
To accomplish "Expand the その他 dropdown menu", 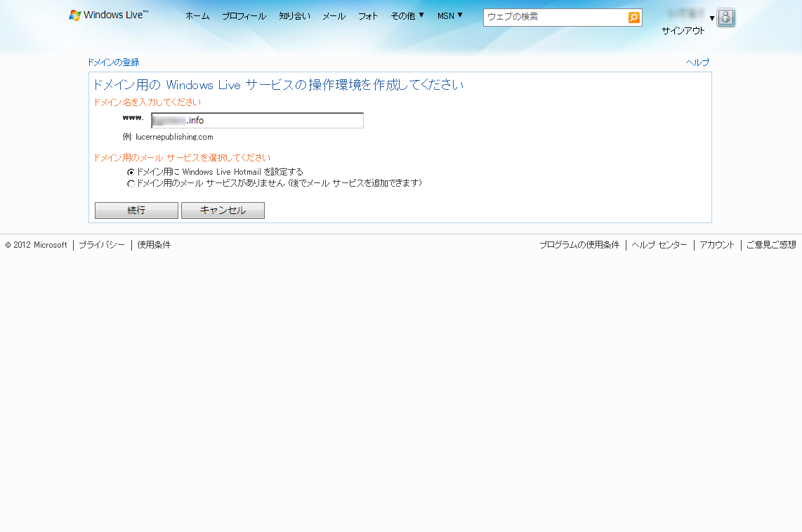I will coord(407,16).
